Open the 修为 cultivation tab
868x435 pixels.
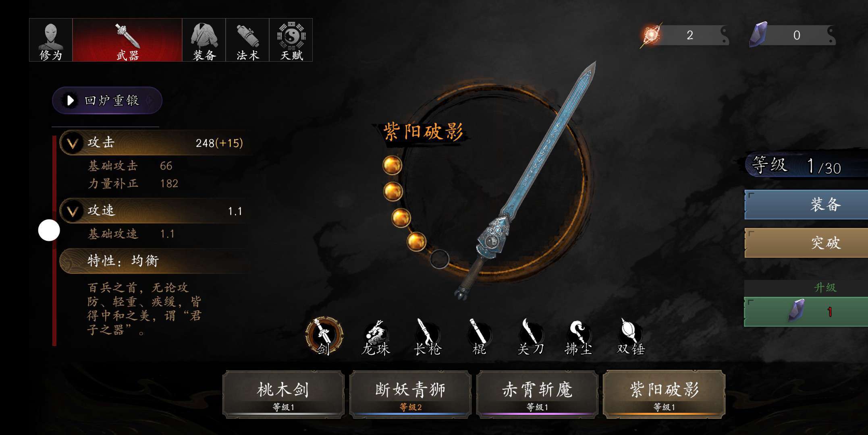pos(51,40)
